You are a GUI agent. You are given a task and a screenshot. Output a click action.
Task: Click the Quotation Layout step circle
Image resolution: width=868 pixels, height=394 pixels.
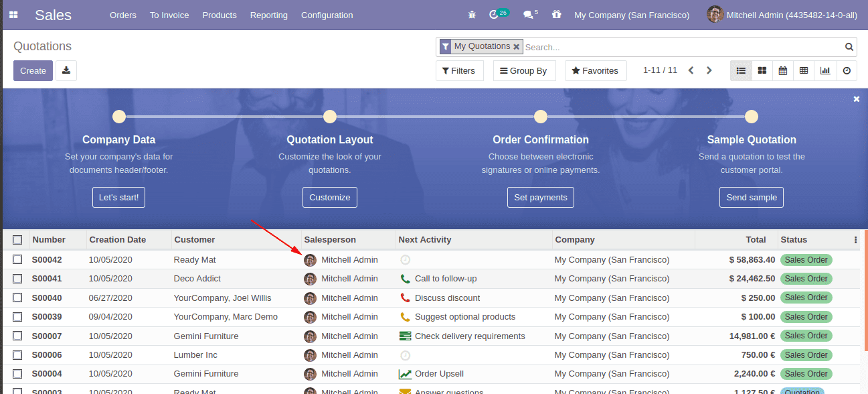pyautogui.click(x=330, y=117)
